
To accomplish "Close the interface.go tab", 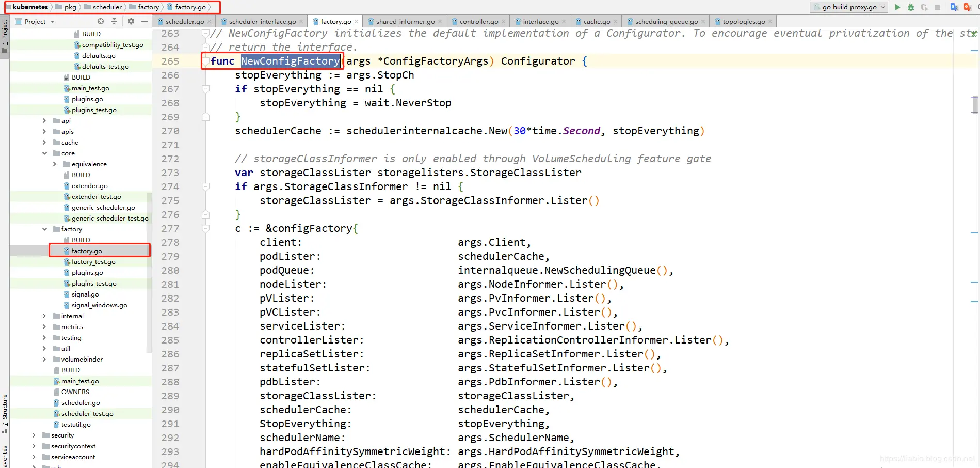I will (x=564, y=22).
